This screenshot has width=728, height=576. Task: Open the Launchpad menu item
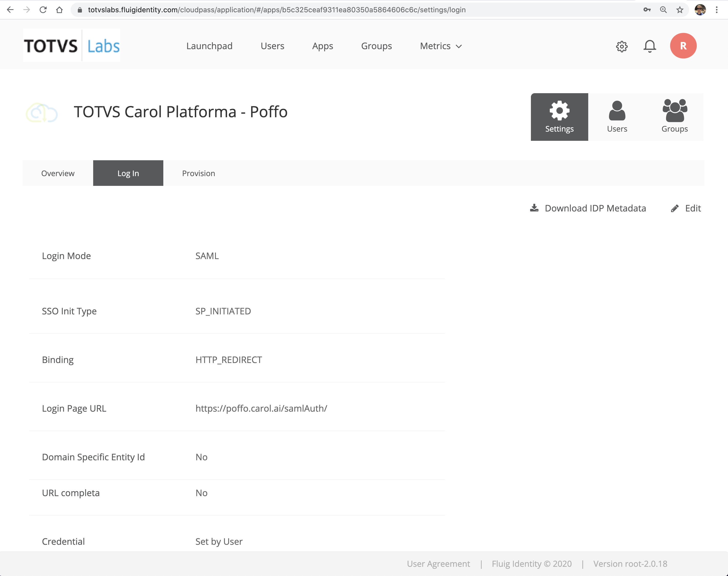209,46
